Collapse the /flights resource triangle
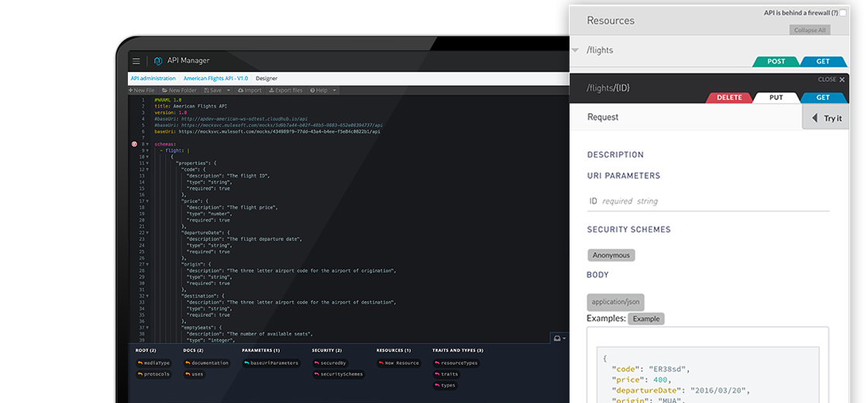 (575, 50)
